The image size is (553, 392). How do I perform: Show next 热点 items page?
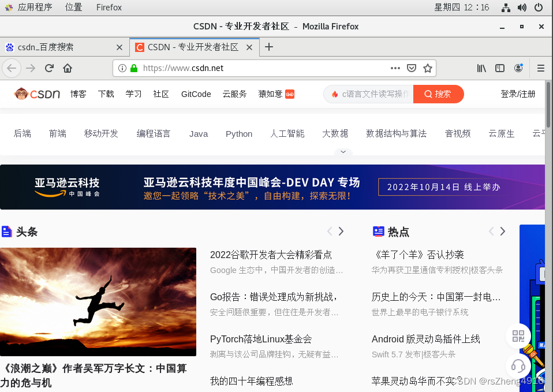(x=503, y=232)
